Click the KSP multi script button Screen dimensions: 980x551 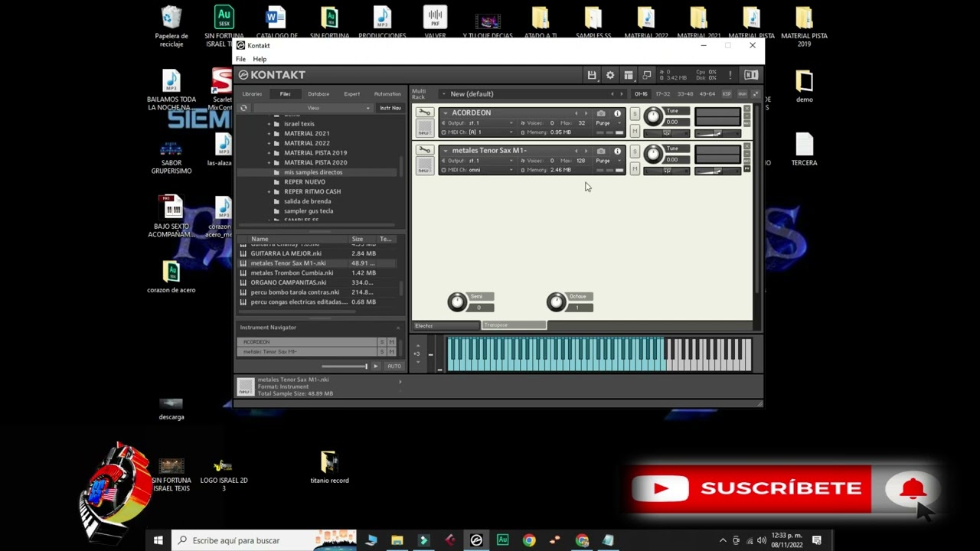point(727,94)
